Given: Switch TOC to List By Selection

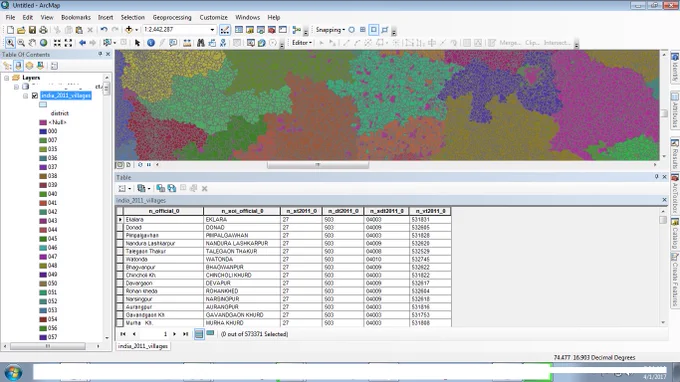Looking at the screenshot, I should (x=40, y=66).
